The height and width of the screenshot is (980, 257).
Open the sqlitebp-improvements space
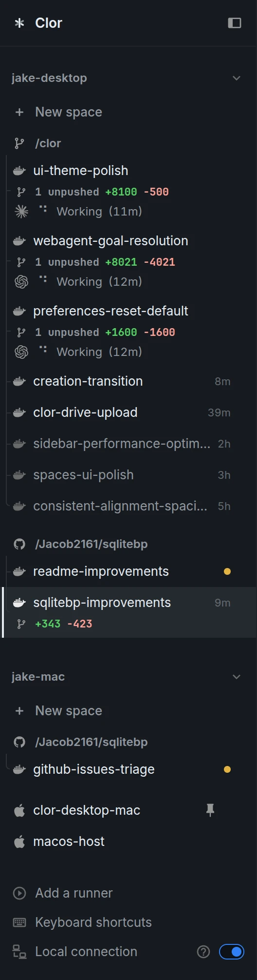point(129,612)
